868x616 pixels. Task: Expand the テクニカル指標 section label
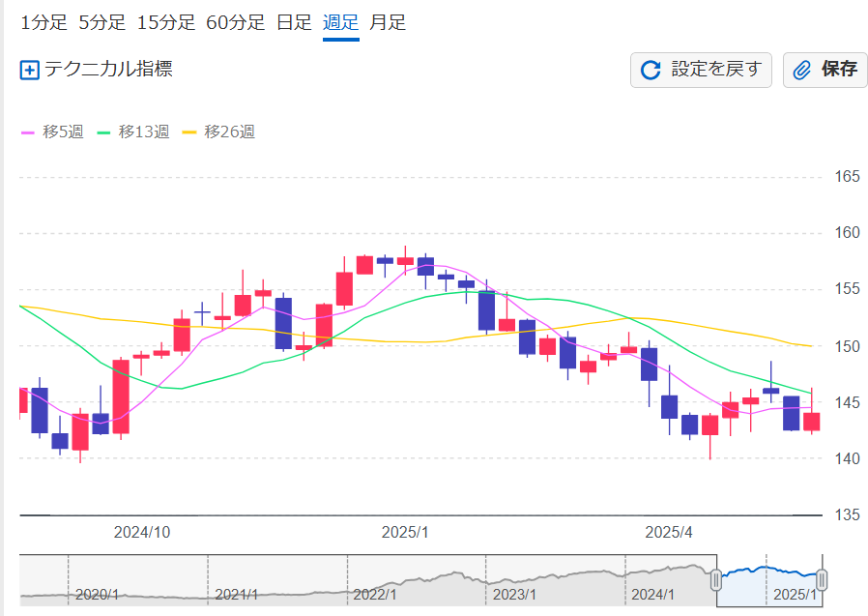[x=108, y=69]
